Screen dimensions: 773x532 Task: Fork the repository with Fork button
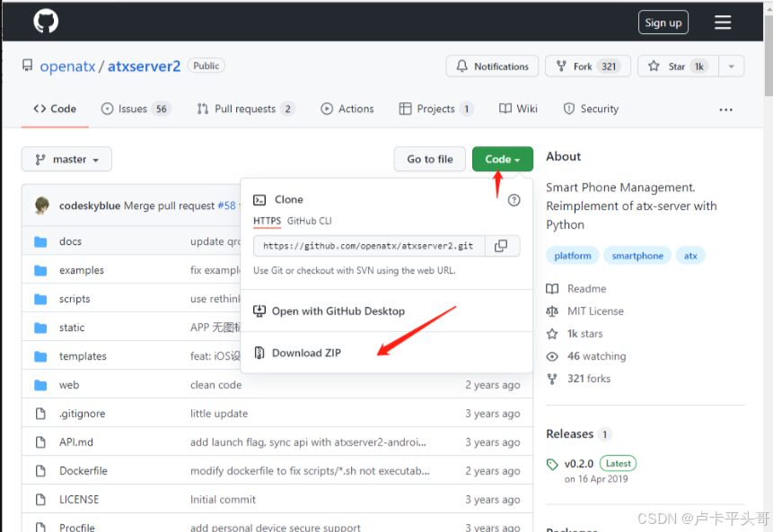click(588, 66)
